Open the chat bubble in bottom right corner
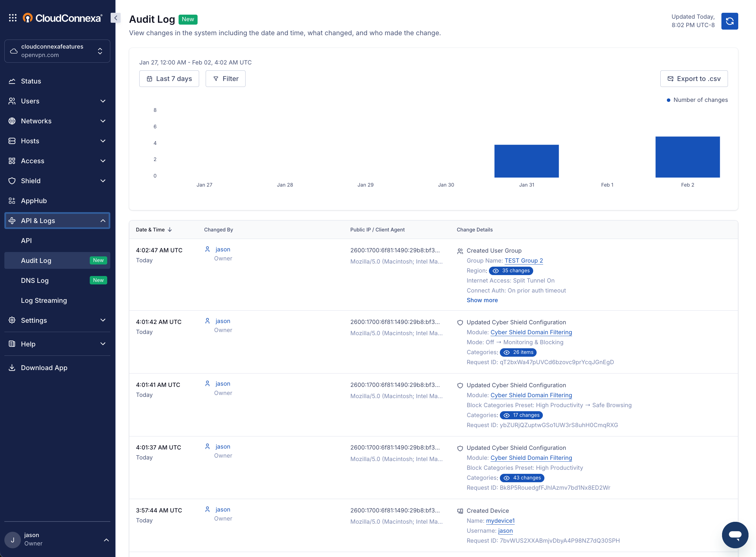Viewport: 756px width, 557px height. pyautogui.click(x=735, y=535)
